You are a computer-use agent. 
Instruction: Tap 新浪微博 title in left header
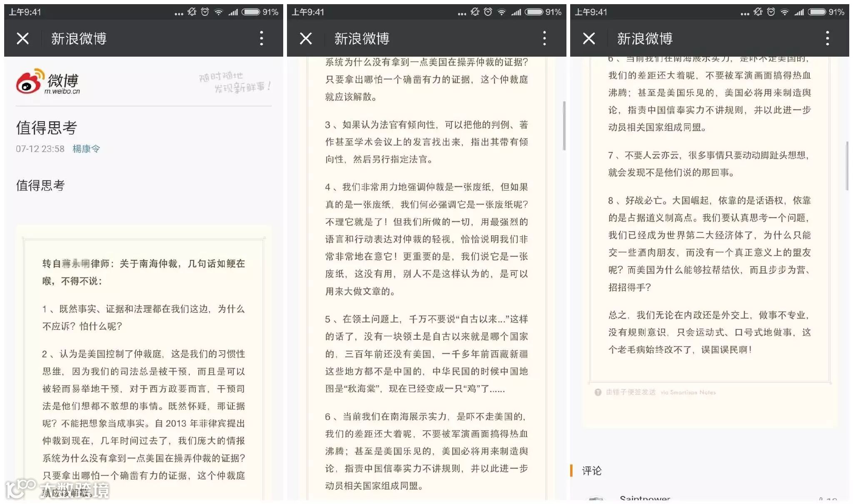[x=79, y=39]
